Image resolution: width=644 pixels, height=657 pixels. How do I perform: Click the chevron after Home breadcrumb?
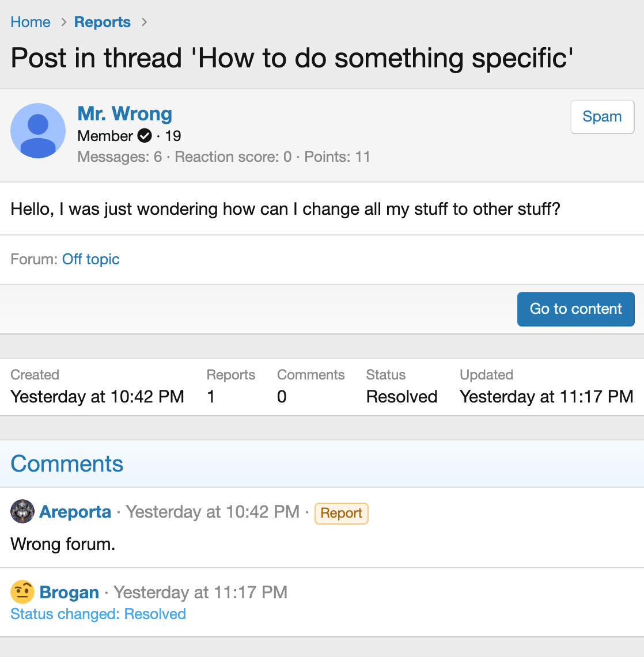pyautogui.click(x=63, y=22)
